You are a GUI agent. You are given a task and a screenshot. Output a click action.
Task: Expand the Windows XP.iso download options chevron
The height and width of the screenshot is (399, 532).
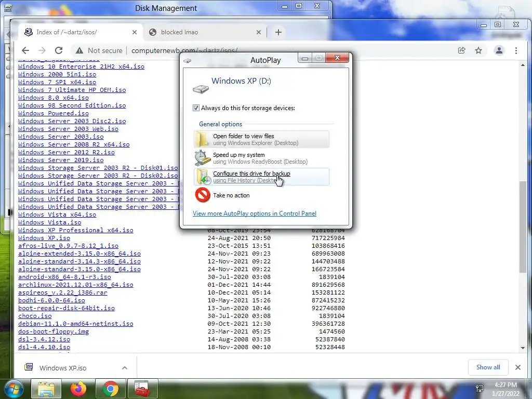(125, 368)
